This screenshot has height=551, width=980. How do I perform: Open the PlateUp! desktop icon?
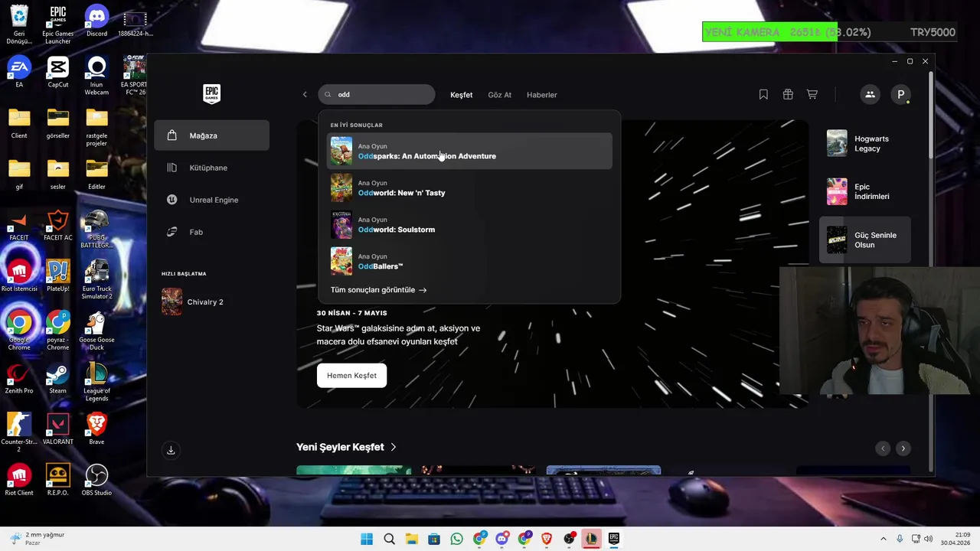click(57, 276)
